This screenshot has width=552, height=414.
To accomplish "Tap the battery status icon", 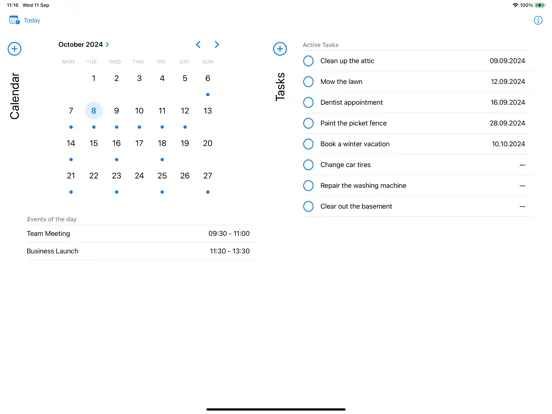I will (540, 5).
